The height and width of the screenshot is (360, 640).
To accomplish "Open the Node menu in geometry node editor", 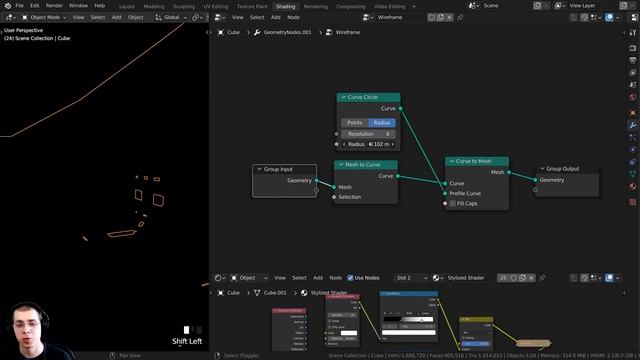I will coord(293,18).
